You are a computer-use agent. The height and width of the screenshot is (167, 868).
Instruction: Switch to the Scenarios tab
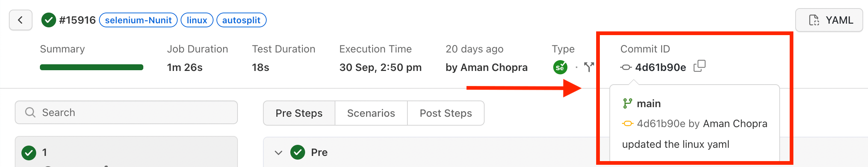tap(371, 113)
